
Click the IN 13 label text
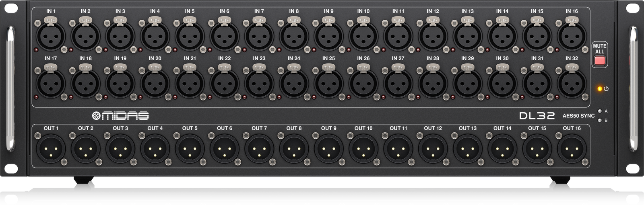click(468, 11)
